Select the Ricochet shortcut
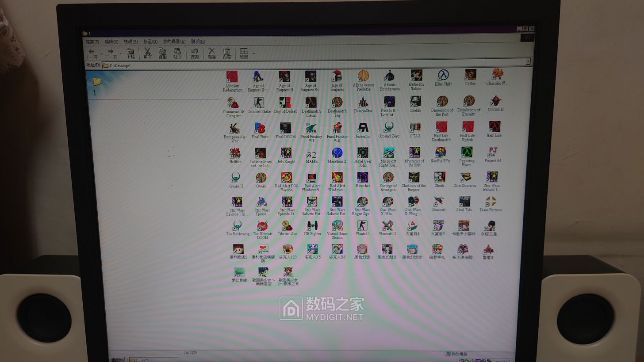644x362 pixels. point(362,180)
